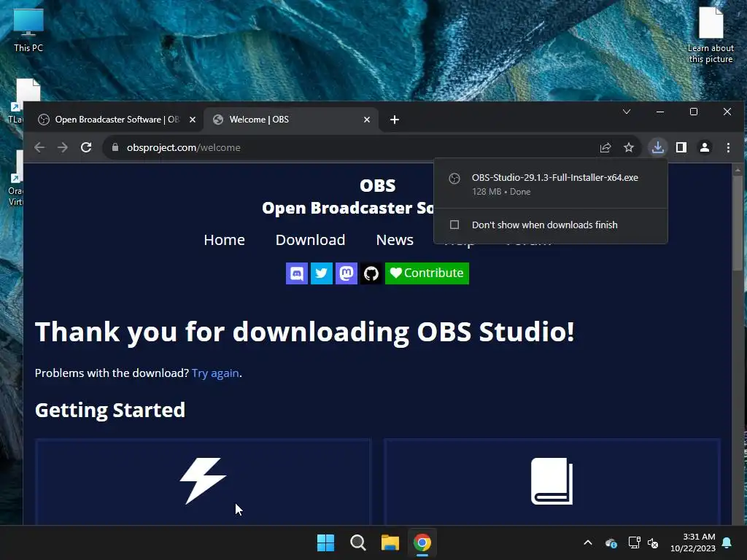Viewport: 747px width, 560px height.
Task: Click the scrollbar up arrow
Action: tap(738, 169)
